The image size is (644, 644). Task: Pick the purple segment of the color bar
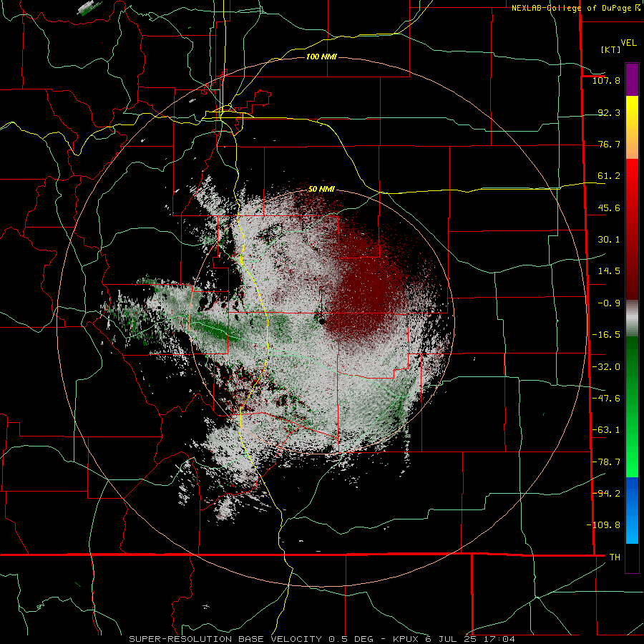tap(632, 80)
